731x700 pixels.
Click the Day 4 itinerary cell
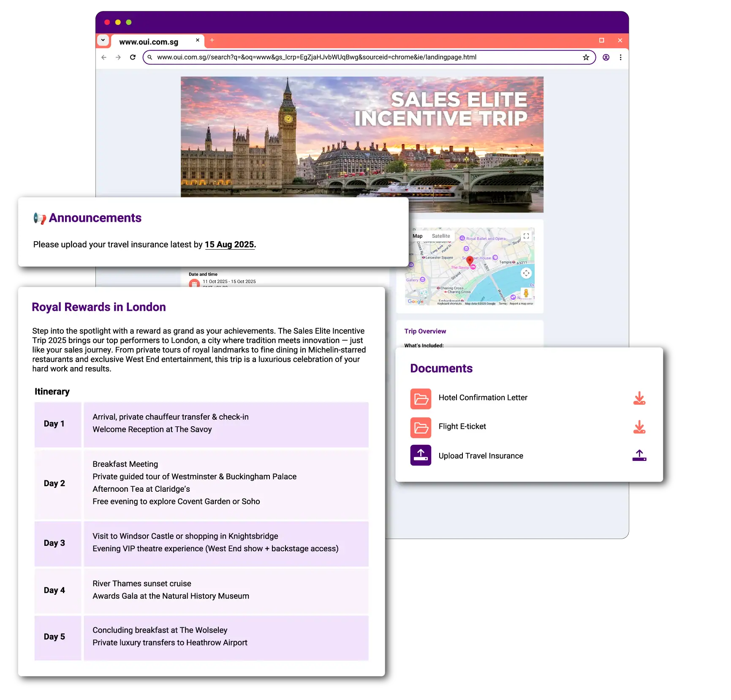58,591
